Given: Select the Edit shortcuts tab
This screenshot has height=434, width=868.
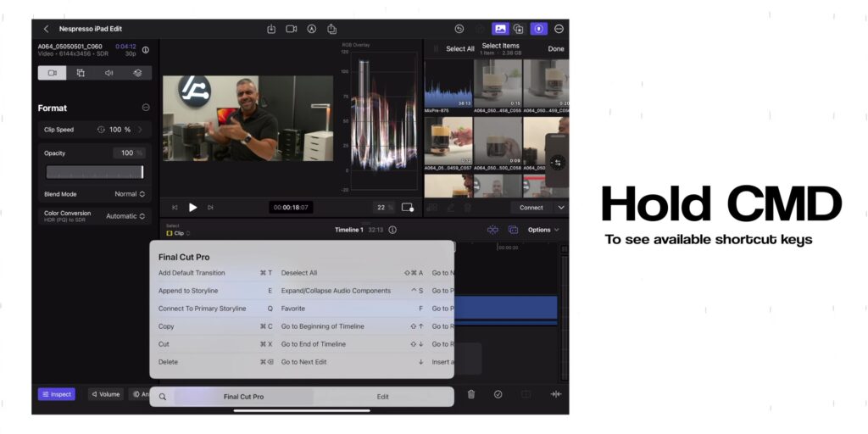Looking at the screenshot, I should pos(382,397).
